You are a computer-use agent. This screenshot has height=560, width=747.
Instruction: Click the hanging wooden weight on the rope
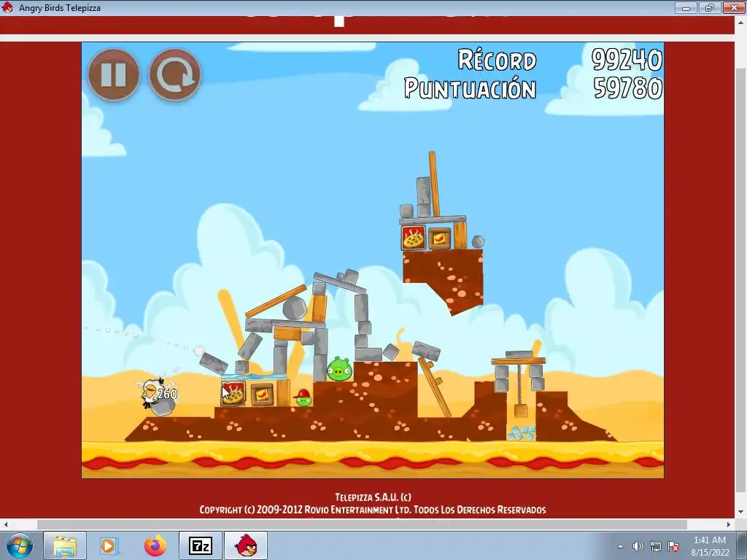(x=521, y=411)
